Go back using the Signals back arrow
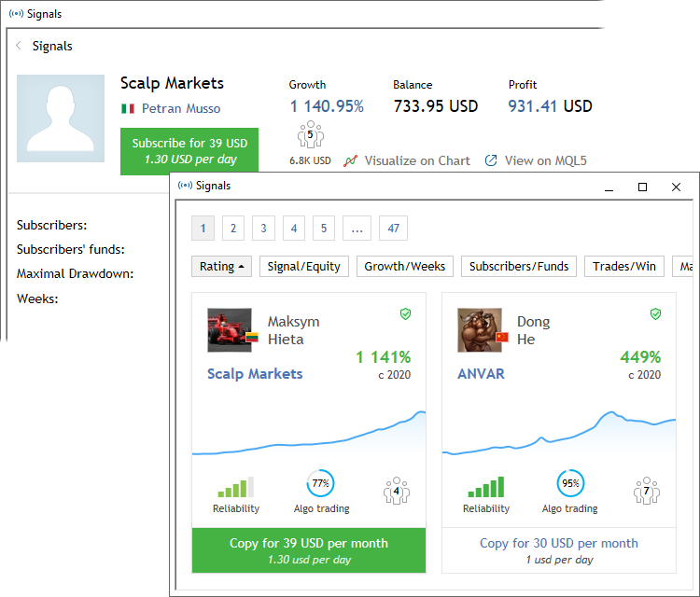Screen dimensions: 700x597 19,46
